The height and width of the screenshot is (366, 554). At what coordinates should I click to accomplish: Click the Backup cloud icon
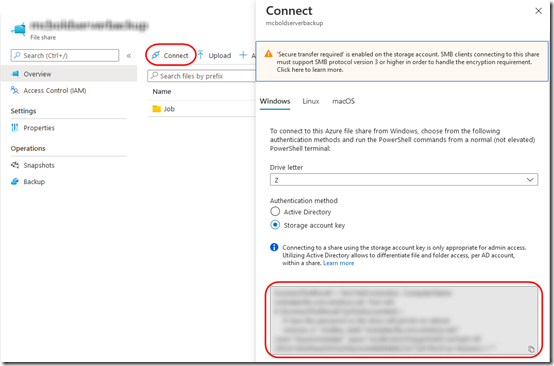pos(15,182)
